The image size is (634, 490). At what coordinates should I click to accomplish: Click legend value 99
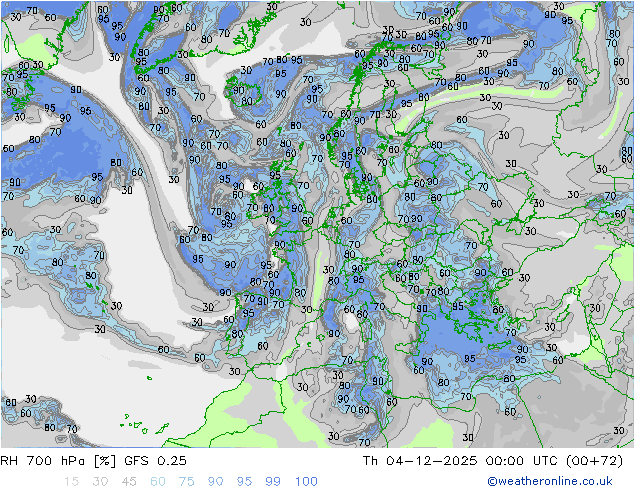[273, 482]
